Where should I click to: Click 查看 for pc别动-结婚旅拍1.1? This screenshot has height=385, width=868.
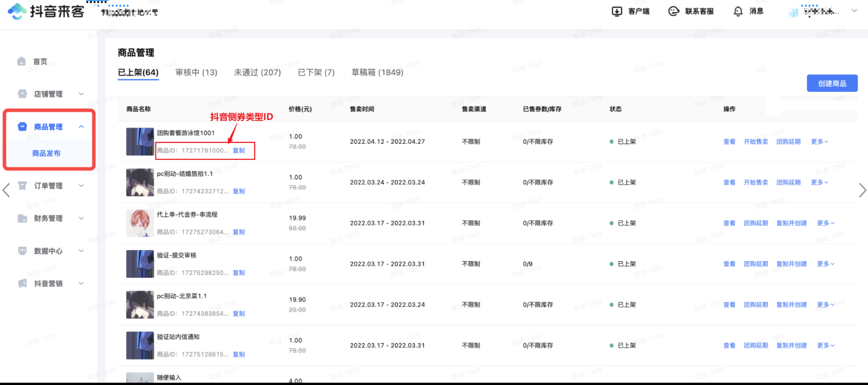(729, 183)
